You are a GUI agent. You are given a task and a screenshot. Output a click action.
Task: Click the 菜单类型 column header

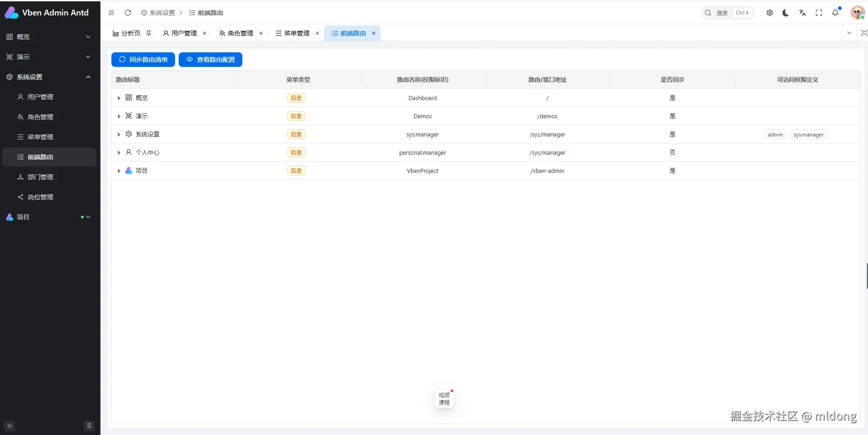(298, 80)
